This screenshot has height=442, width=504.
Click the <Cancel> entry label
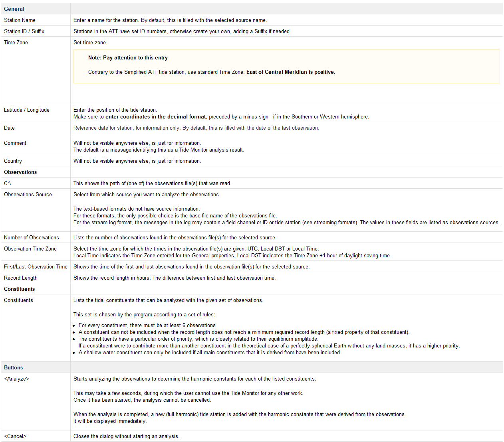[15, 436]
